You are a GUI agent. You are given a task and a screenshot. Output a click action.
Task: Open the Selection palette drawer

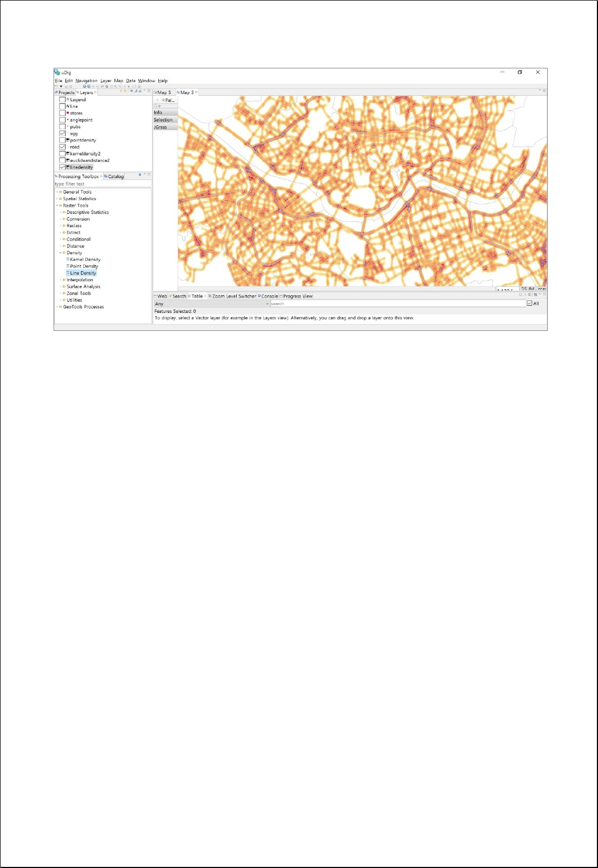click(165, 120)
